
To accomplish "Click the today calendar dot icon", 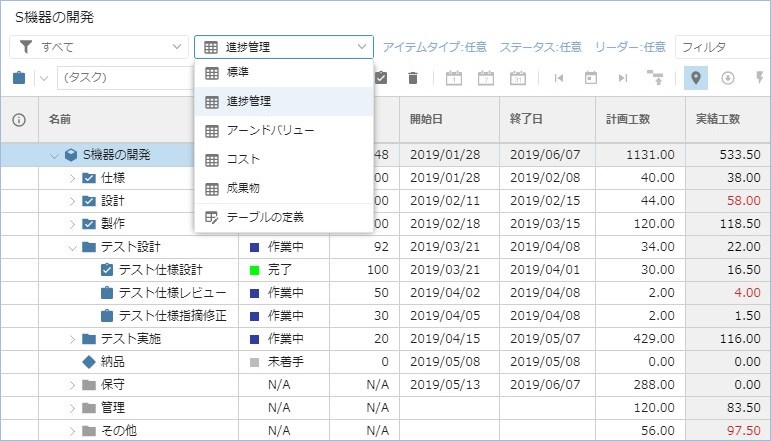I will click(591, 78).
